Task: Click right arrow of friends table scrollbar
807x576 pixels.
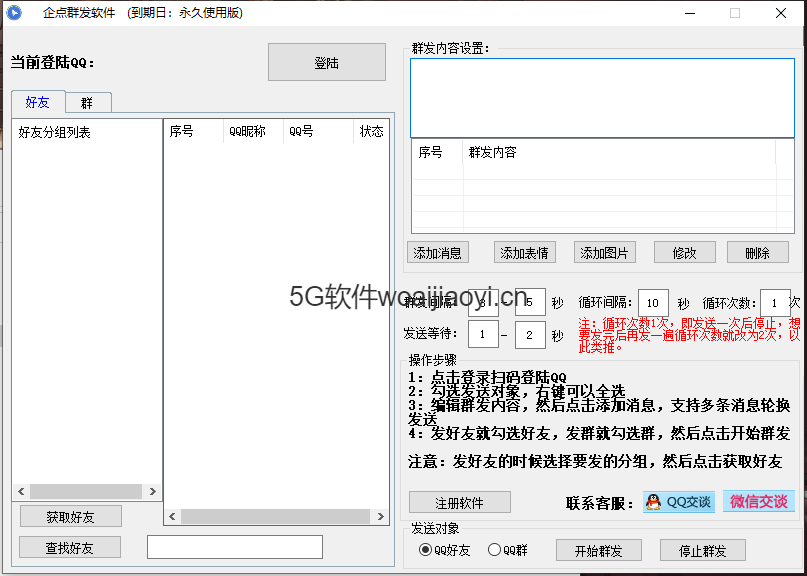Action: [x=381, y=516]
